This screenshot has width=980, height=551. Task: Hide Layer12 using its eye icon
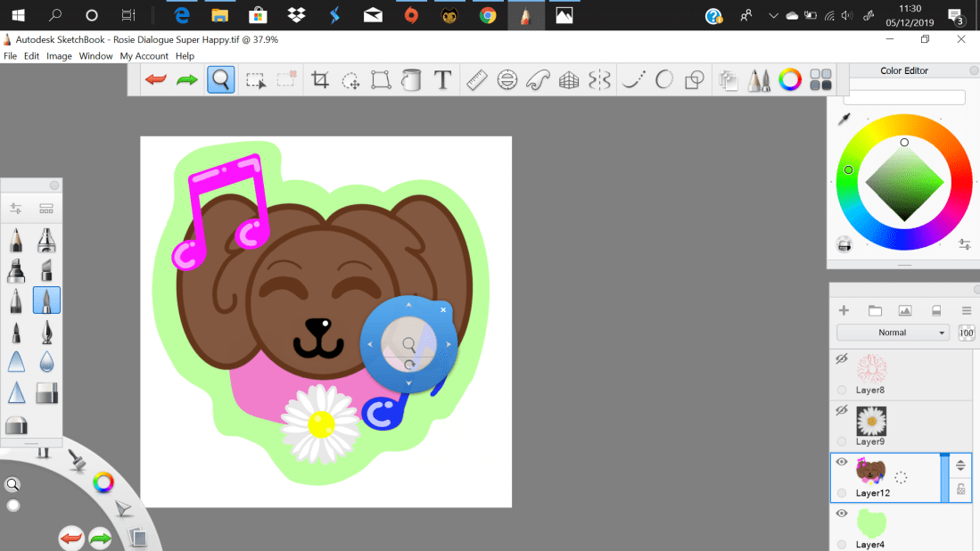coord(841,462)
